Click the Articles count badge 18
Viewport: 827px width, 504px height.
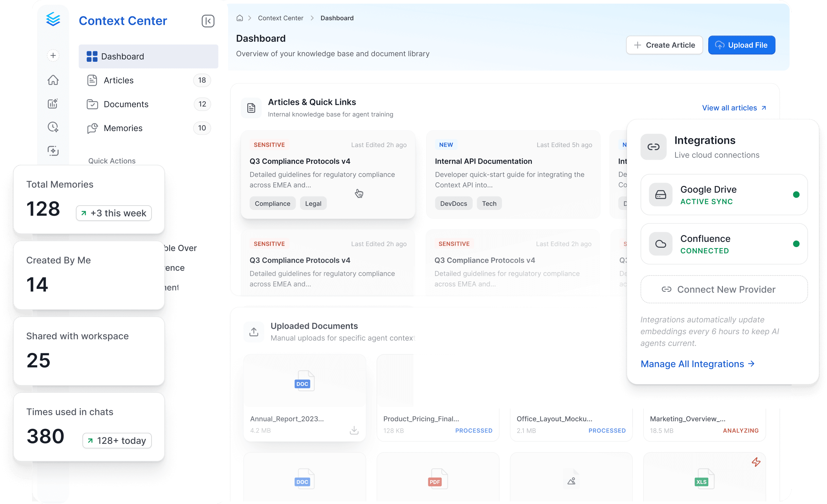point(202,80)
